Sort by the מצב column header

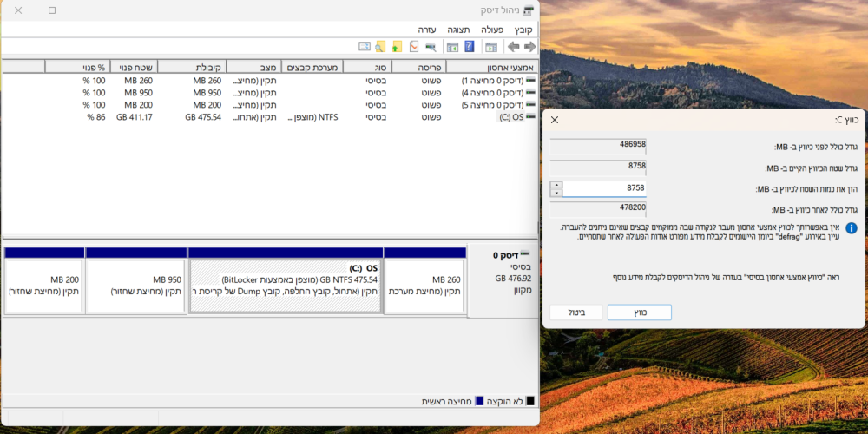(253, 67)
